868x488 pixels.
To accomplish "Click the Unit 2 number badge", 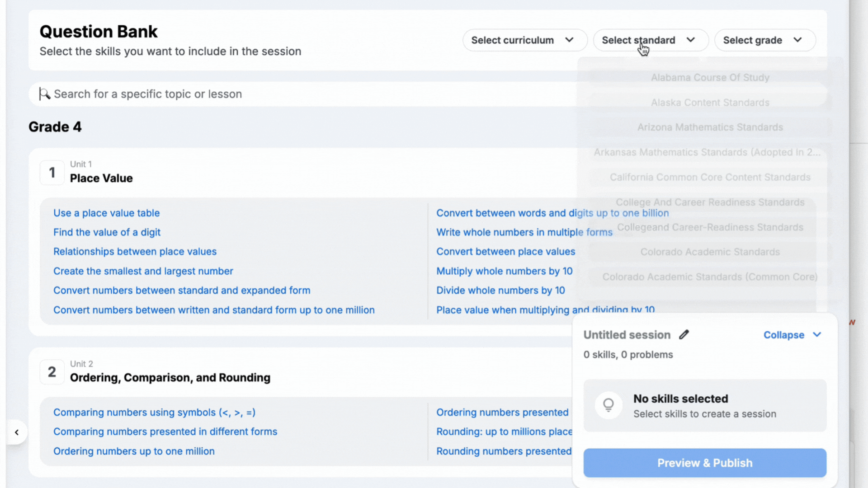I will 52,372.
